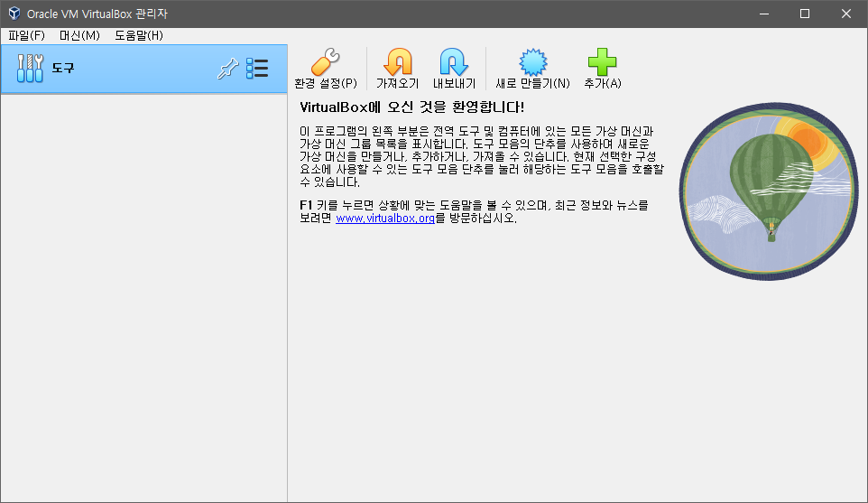Select the 도구 label in the sidebar
868x503 pixels.
pos(63,68)
